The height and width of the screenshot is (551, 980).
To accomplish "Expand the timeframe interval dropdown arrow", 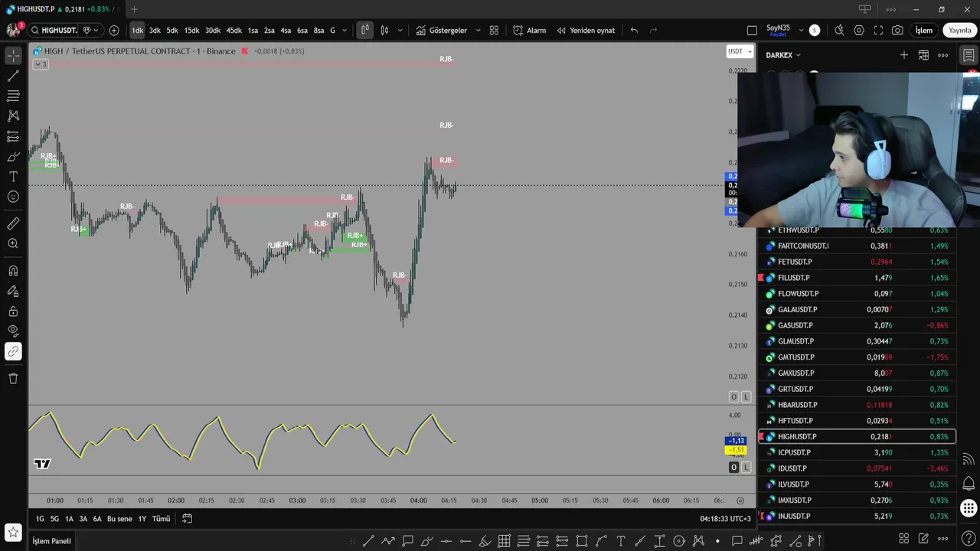I will click(345, 31).
